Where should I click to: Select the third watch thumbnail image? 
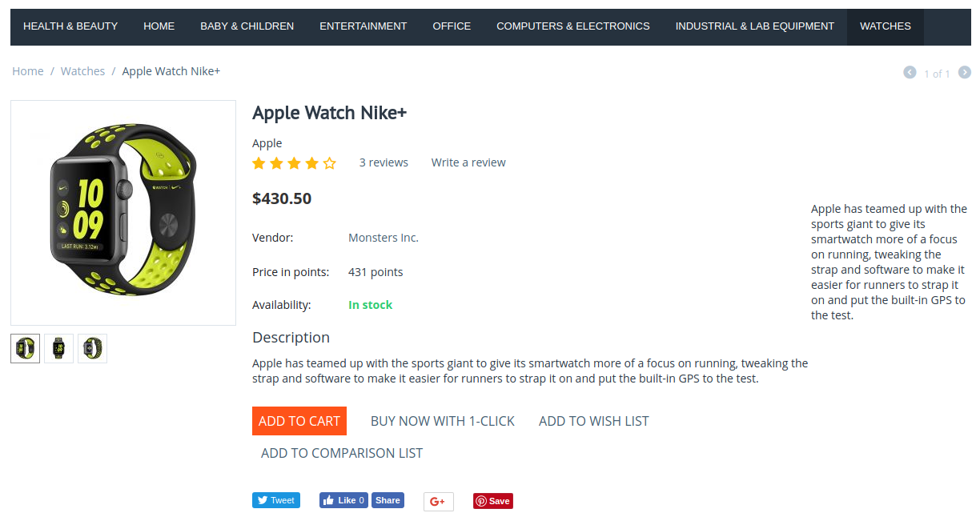(x=92, y=348)
